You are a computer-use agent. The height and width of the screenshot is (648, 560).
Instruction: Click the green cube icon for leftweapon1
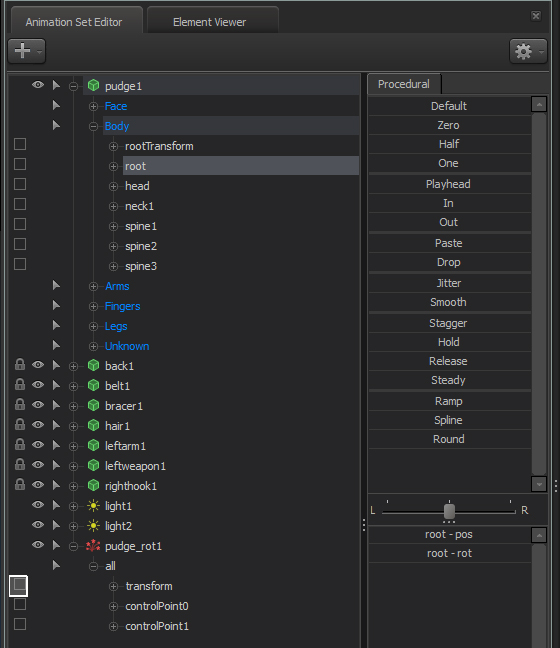(94, 466)
